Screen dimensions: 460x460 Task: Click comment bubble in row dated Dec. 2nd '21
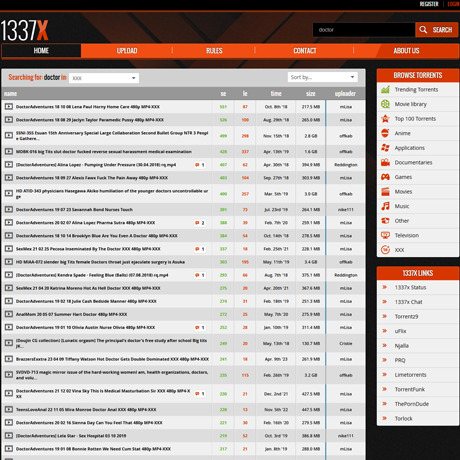coord(197,394)
